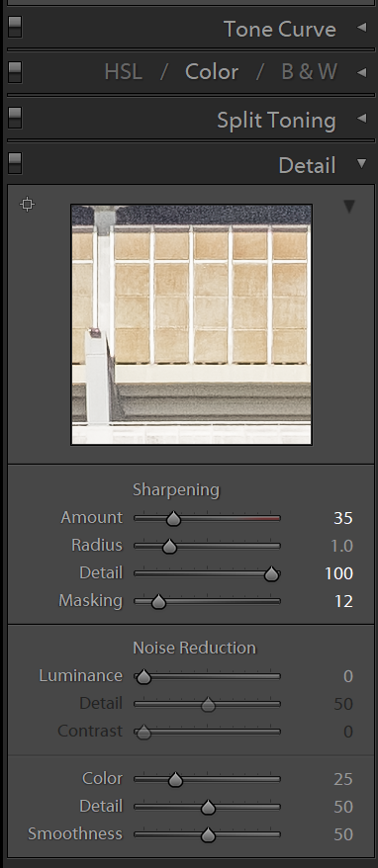378x868 pixels.
Task: Click the Luminance Detail slider handle
Action: [208, 705]
